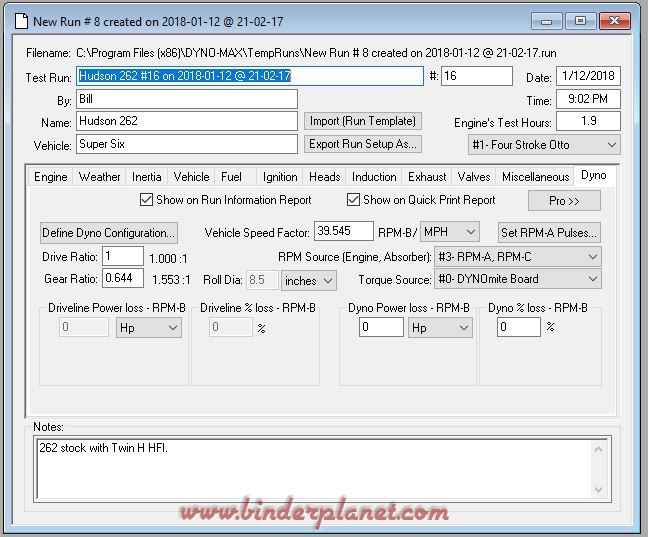The width and height of the screenshot is (648, 537).
Task: Click the Pro >> button
Action: (x=564, y=201)
